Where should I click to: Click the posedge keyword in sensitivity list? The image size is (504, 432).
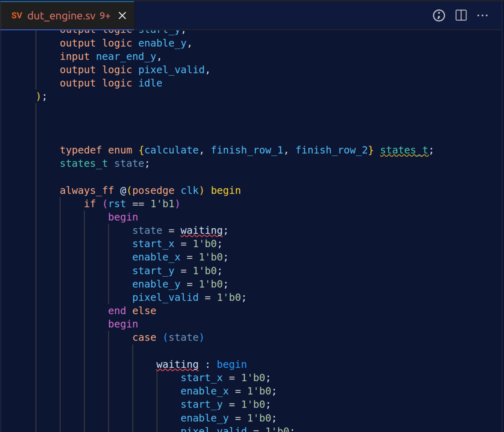coord(153,190)
